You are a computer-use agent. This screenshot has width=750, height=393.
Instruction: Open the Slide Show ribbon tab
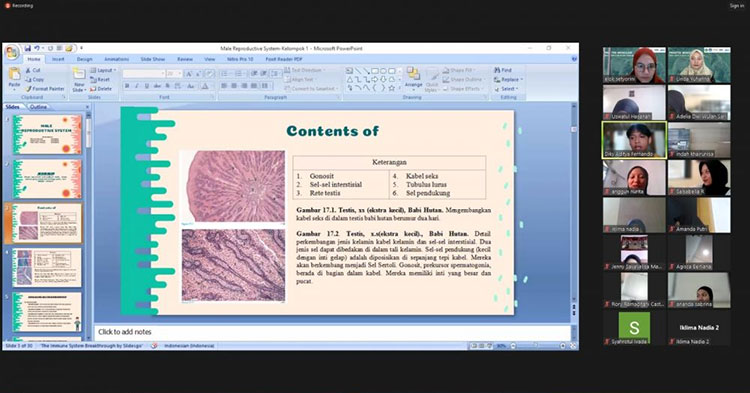pos(153,59)
